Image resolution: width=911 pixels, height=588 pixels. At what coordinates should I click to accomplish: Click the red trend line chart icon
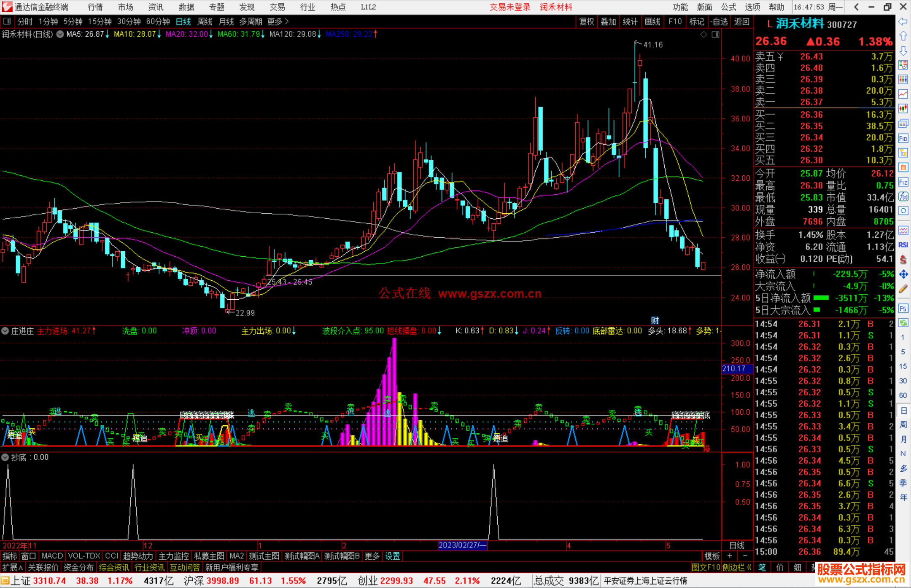903,94
